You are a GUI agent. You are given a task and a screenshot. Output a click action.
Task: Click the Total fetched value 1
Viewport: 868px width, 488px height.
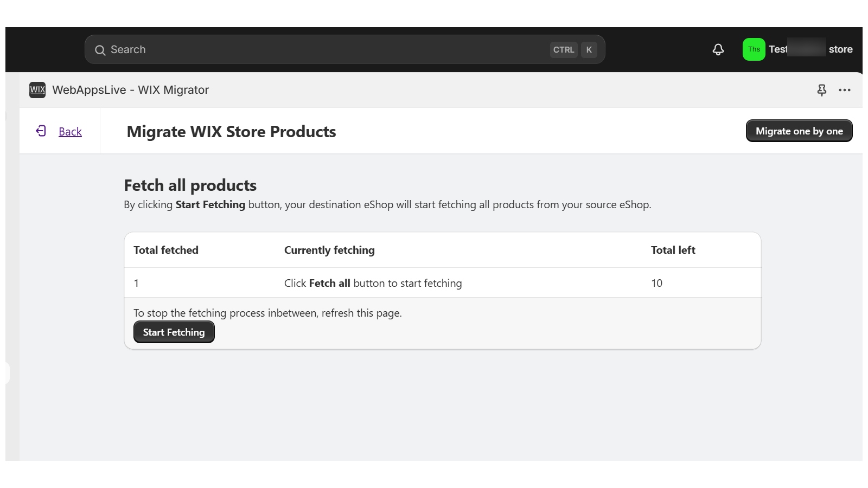coord(136,283)
